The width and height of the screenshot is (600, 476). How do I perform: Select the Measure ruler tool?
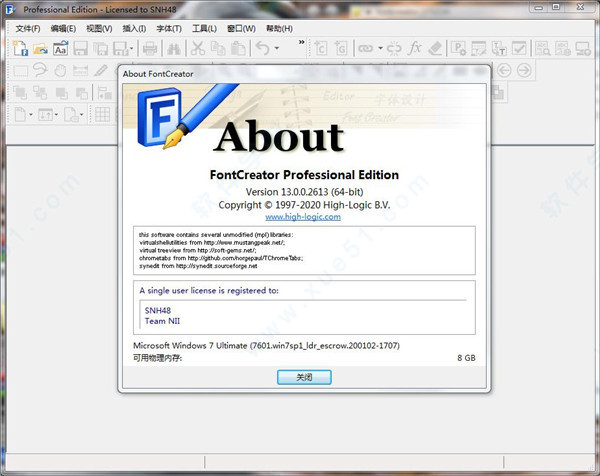point(80,71)
